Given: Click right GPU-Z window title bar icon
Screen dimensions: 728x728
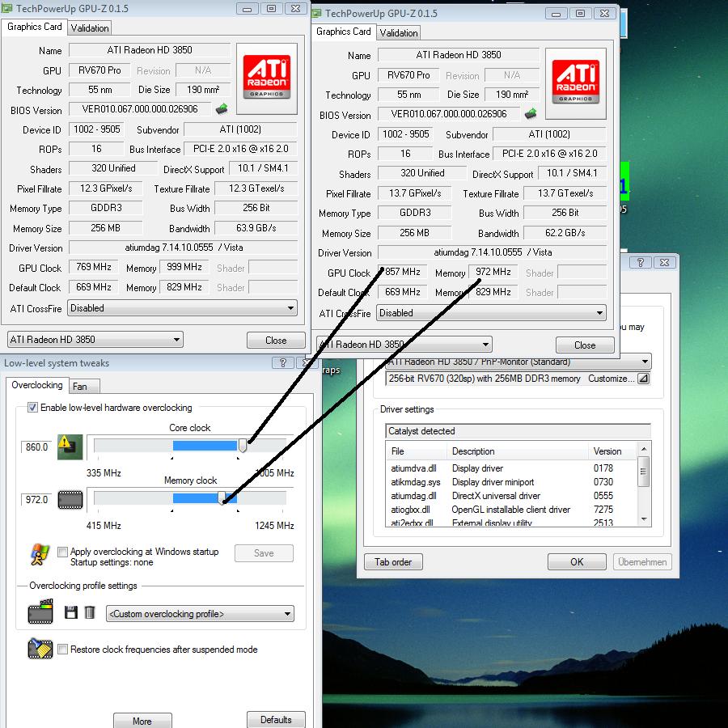Looking at the screenshot, I should 316,12.
